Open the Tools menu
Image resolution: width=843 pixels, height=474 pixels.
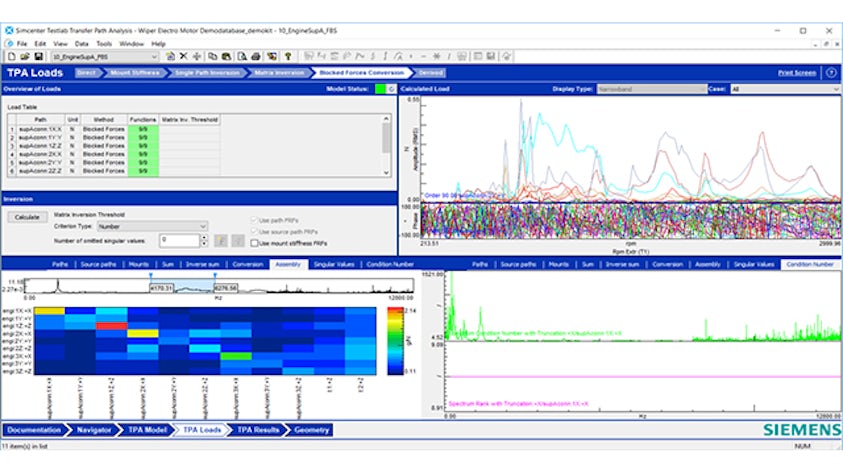pyautogui.click(x=104, y=44)
